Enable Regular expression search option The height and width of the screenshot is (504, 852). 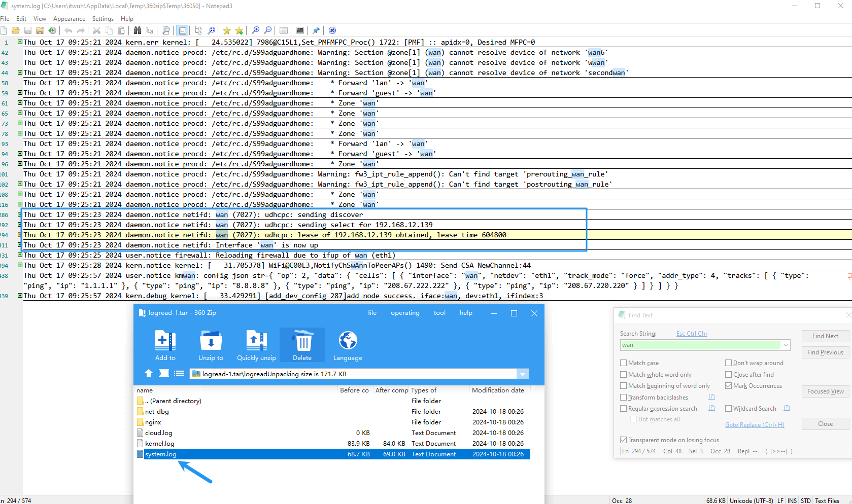623,409
